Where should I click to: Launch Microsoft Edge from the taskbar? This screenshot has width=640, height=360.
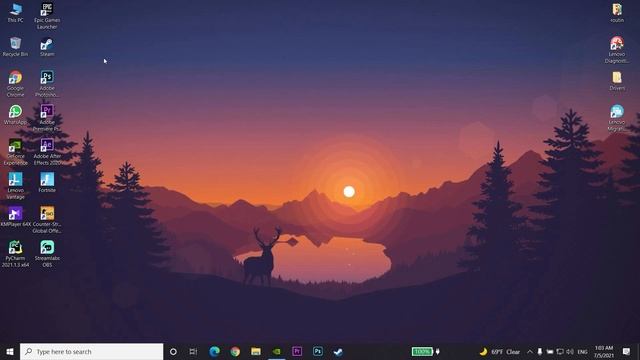214,351
